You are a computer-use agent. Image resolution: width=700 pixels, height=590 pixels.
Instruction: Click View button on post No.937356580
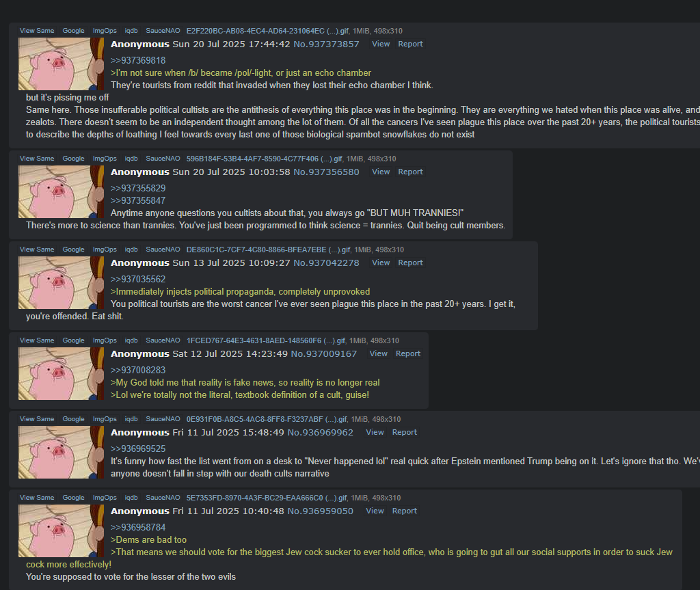(381, 172)
